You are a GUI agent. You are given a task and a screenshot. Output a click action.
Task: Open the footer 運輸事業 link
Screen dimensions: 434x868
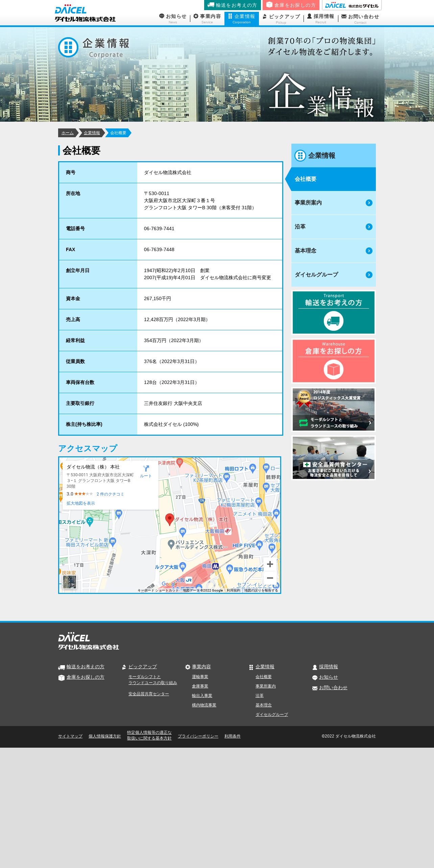pyautogui.click(x=200, y=677)
